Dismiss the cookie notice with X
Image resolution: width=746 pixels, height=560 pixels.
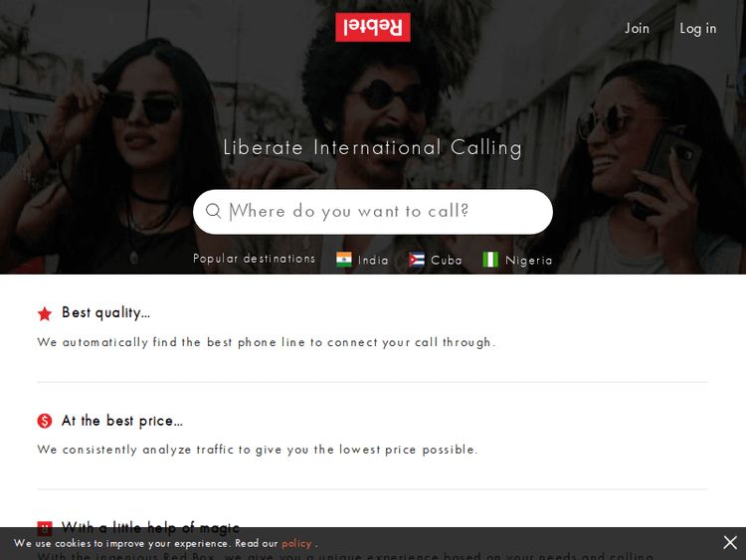point(730,542)
